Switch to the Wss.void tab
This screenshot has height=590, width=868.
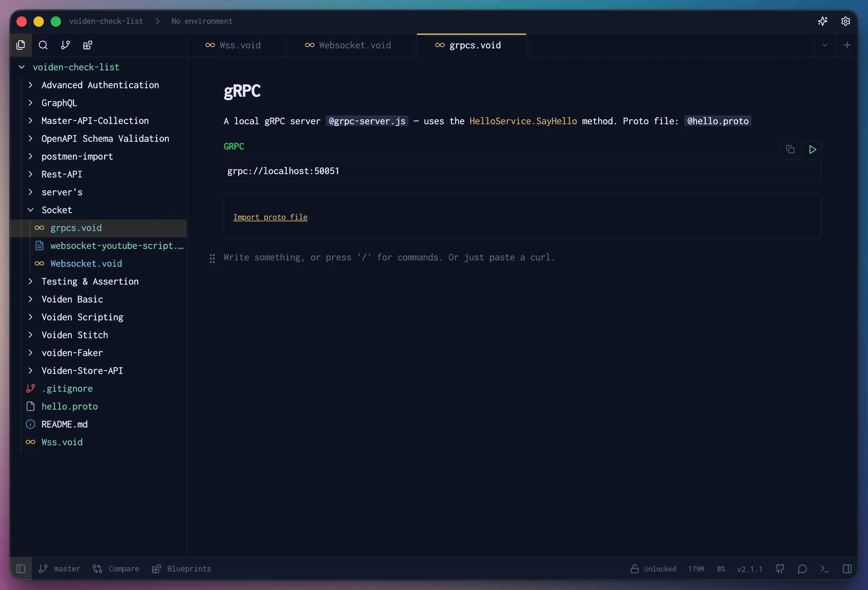tap(237, 45)
